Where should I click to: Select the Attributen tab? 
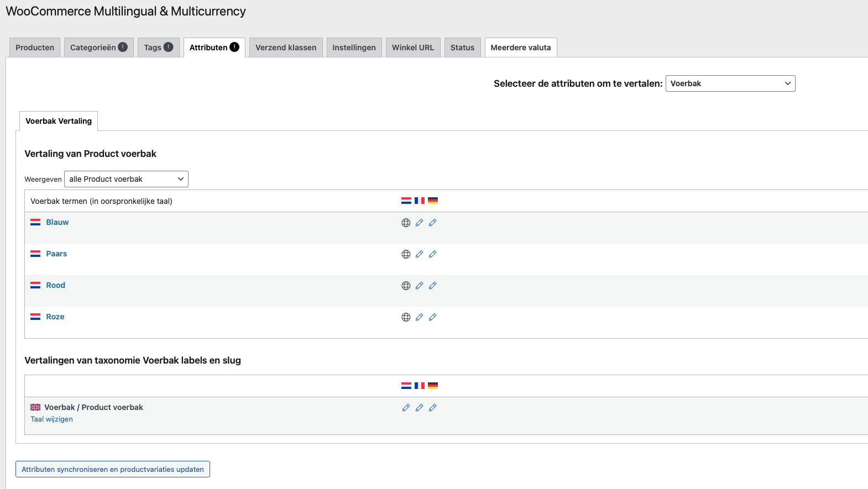tap(215, 48)
